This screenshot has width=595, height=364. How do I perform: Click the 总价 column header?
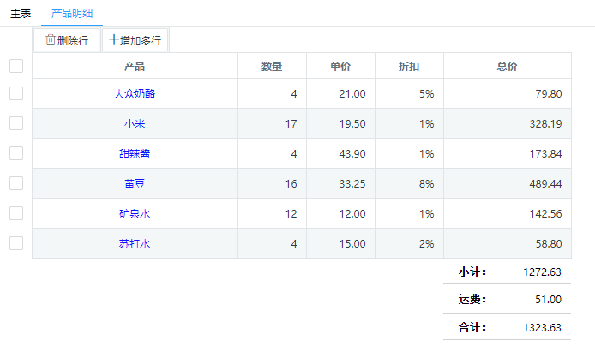click(x=507, y=67)
